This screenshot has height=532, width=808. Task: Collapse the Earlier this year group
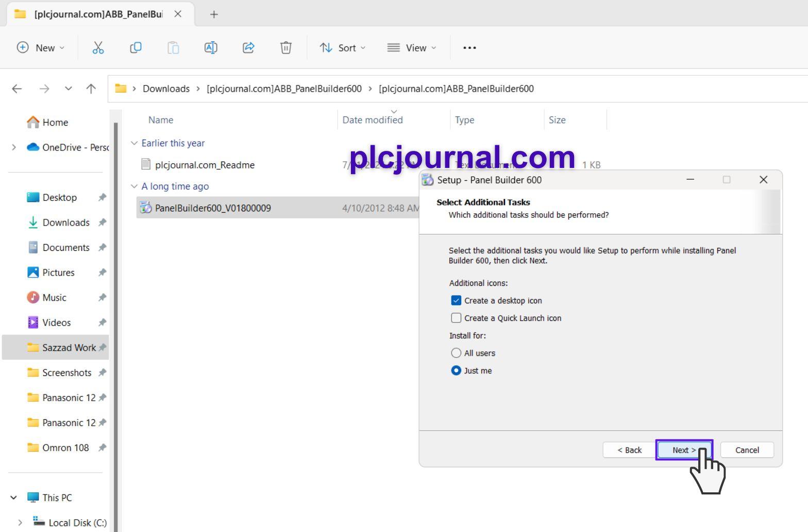click(134, 143)
